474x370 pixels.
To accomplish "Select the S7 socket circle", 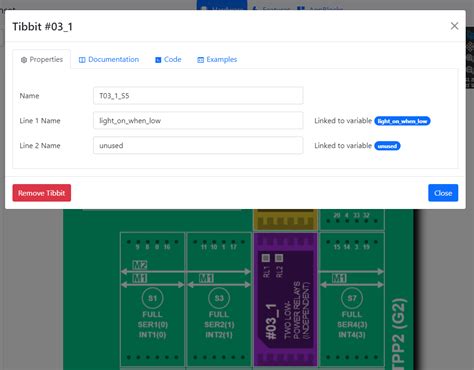I will [352, 298].
